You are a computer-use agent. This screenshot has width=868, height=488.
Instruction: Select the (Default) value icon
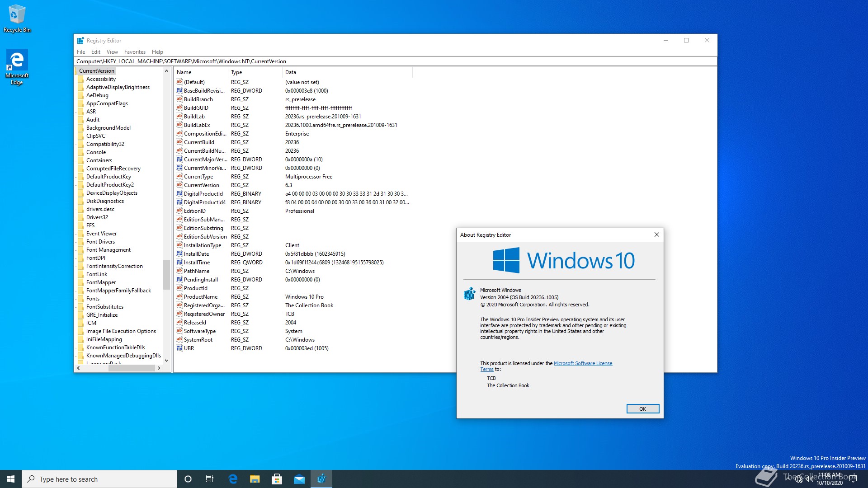click(179, 82)
